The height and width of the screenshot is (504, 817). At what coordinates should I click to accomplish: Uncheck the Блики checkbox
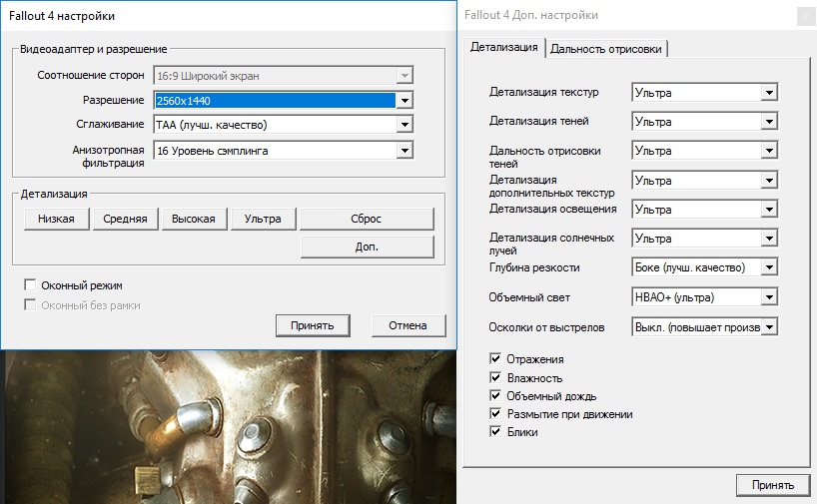coord(495,431)
